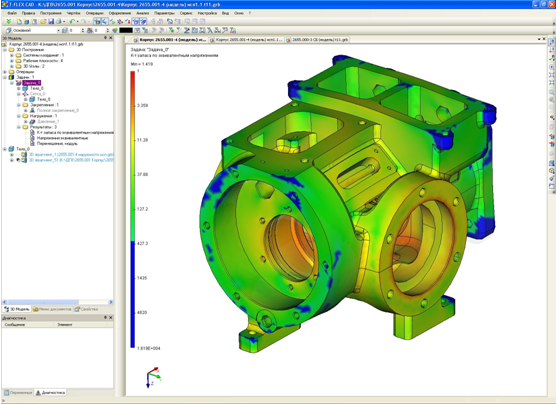Expand the Рабочие плоскости : 4 folder

coord(12,61)
